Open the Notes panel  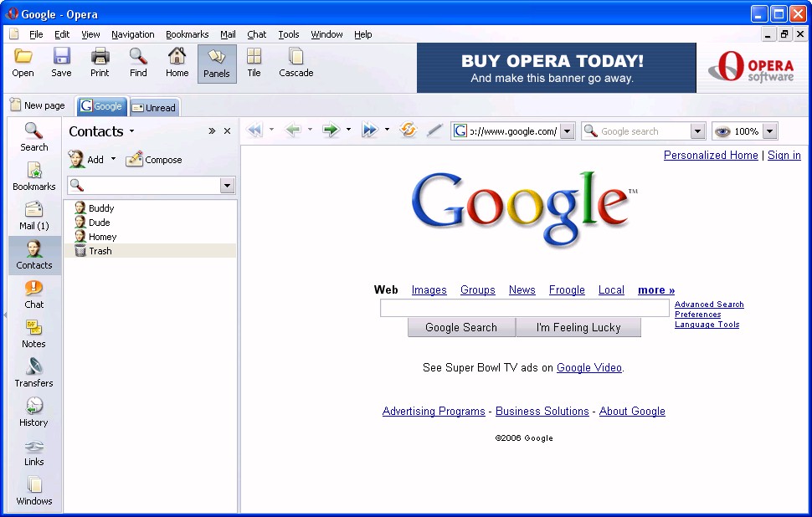pyautogui.click(x=33, y=334)
